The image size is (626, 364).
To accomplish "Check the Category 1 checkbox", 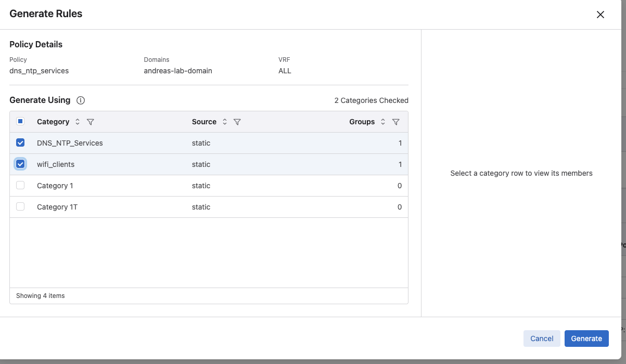I will pos(20,186).
